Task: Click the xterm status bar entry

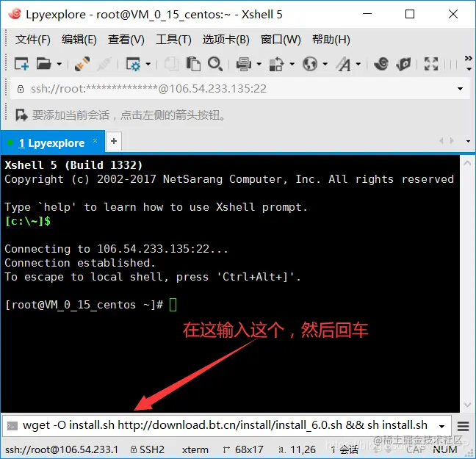Action: click(x=195, y=449)
